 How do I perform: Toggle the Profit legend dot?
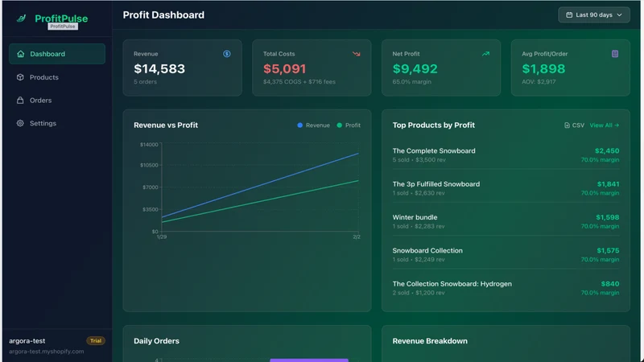339,125
